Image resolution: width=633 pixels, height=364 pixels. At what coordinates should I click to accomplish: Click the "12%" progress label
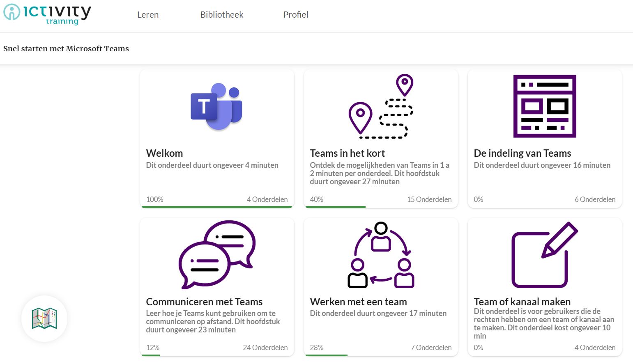tap(152, 347)
